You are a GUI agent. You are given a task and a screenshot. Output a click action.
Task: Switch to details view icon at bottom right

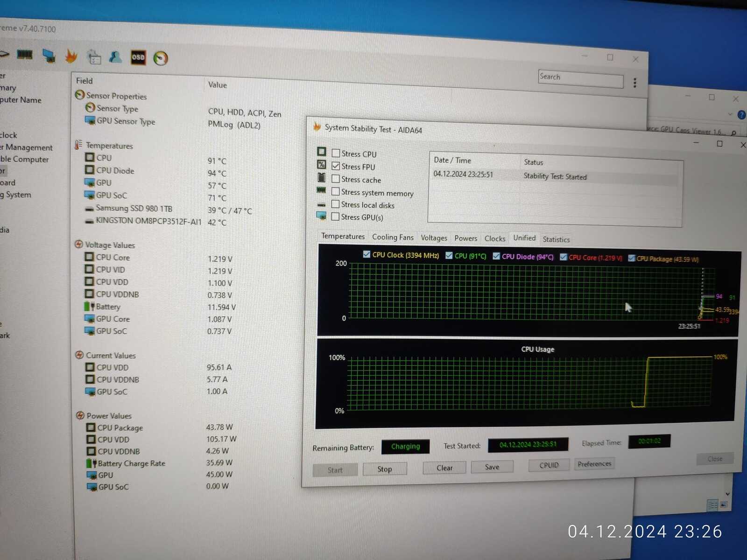713,505
